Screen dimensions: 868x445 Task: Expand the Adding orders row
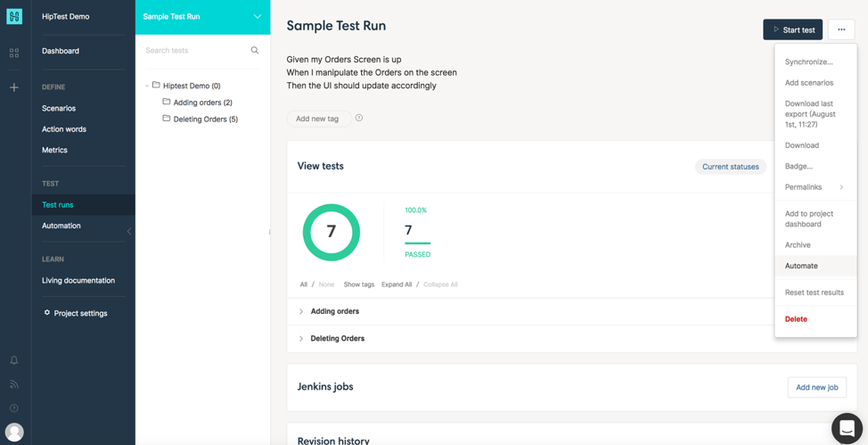pos(301,311)
